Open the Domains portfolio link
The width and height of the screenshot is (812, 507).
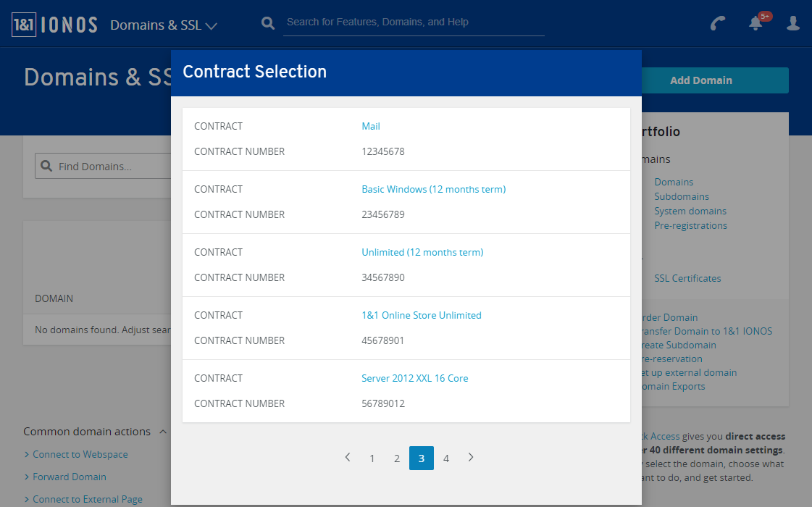(x=673, y=182)
